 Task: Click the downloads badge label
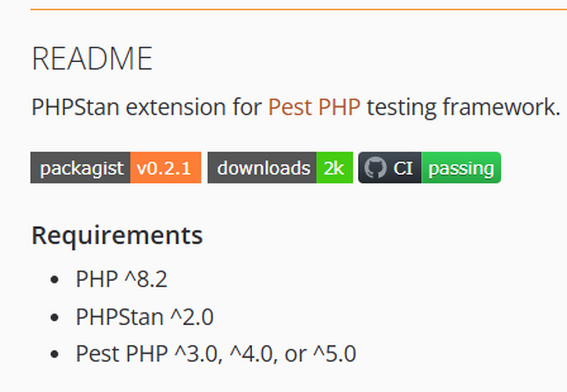(x=263, y=168)
